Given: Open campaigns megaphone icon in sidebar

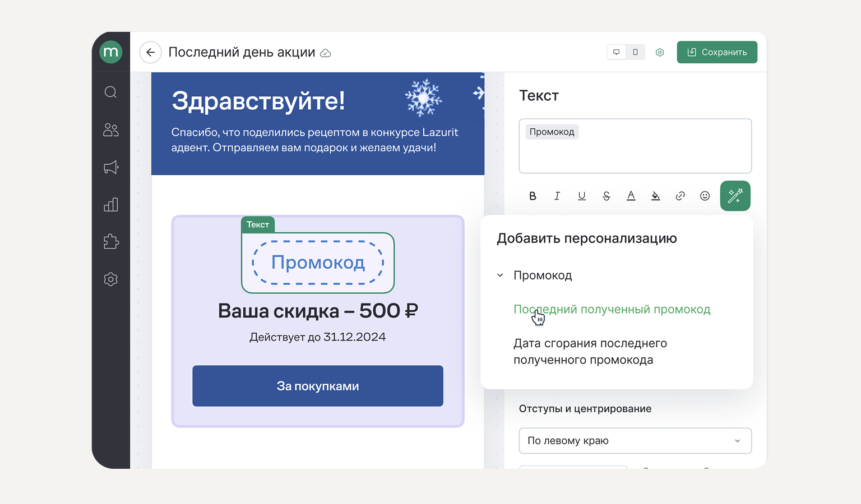Looking at the screenshot, I should click(111, 167).
